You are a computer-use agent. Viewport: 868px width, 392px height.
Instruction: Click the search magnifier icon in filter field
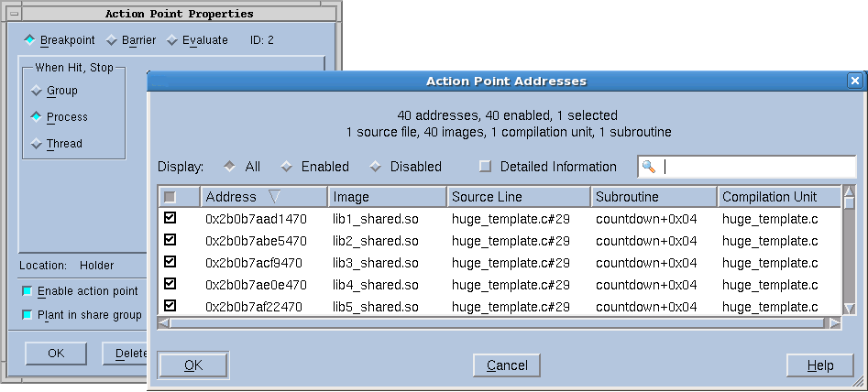(649, 167)
